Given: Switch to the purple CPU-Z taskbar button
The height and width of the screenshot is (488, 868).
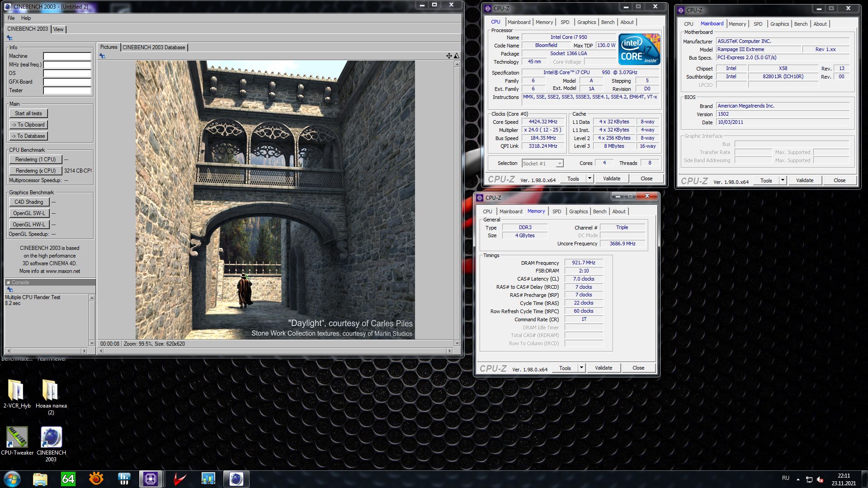Looking at the screenshot, I should click(x=151, y=479).
